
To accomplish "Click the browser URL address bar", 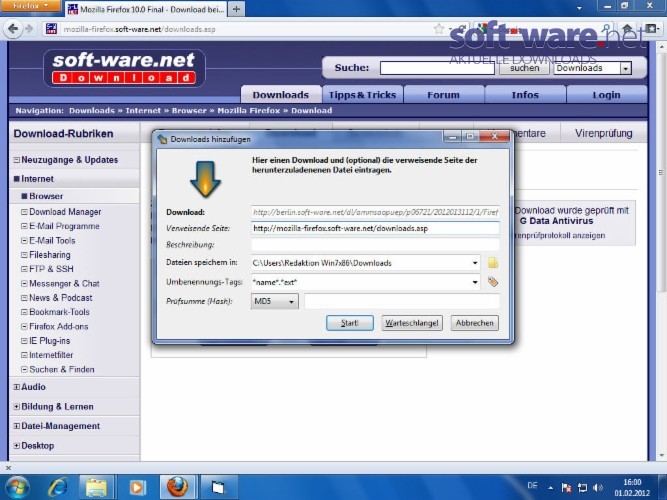I will tap(245, 29).
